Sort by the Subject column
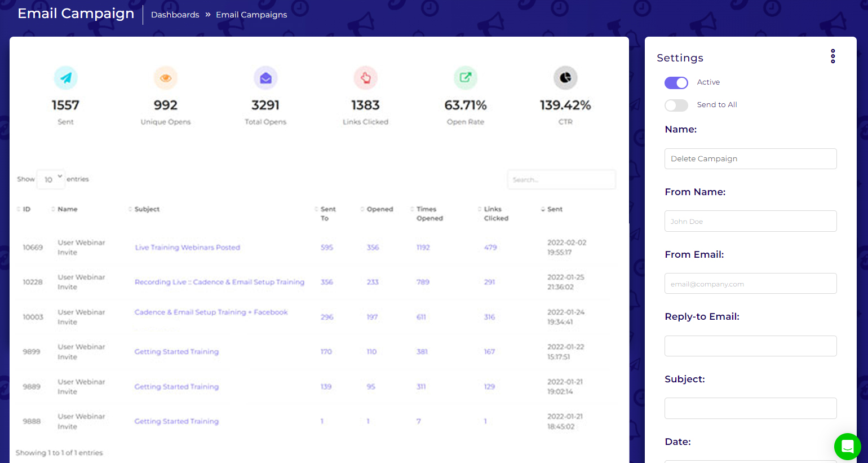Image resolution: width=868 pixels, height=463 pixels. click(x=144, y=209)
